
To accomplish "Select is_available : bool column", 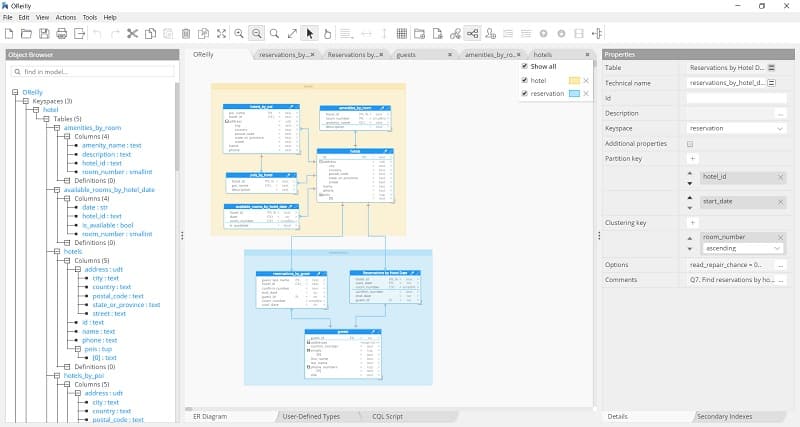I will (108, 225).
